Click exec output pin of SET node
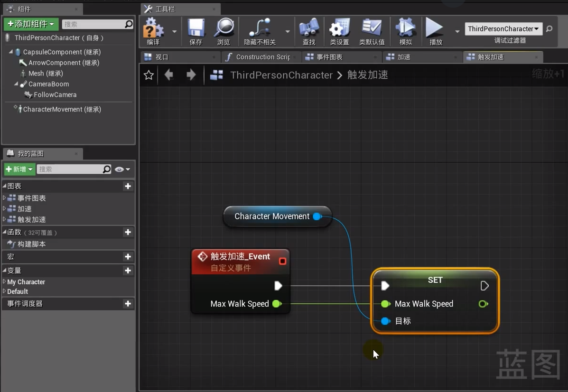Screen dimensions: 568x392 (x=484, y=286)
